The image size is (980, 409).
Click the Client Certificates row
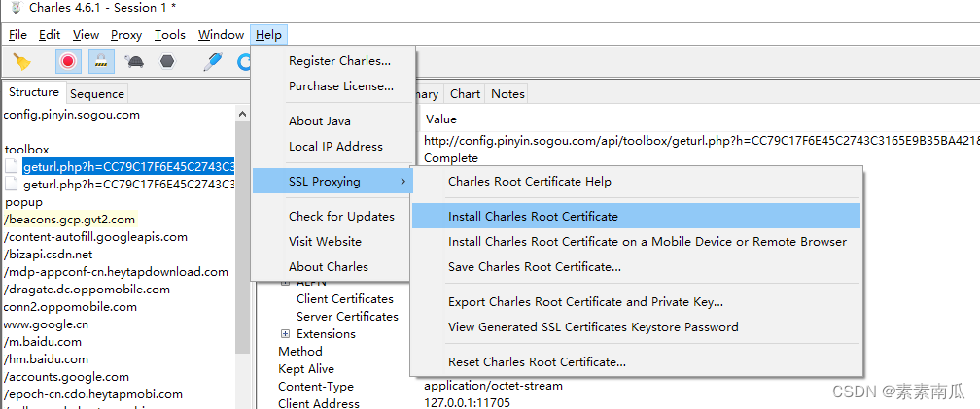[345, 298]
